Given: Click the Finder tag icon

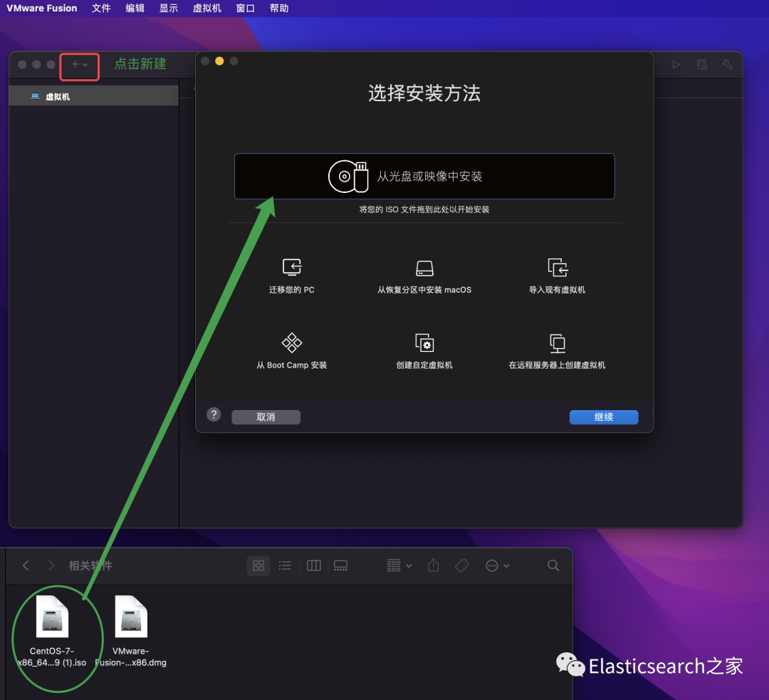Looking at the screenshot, I should (461, 565).
